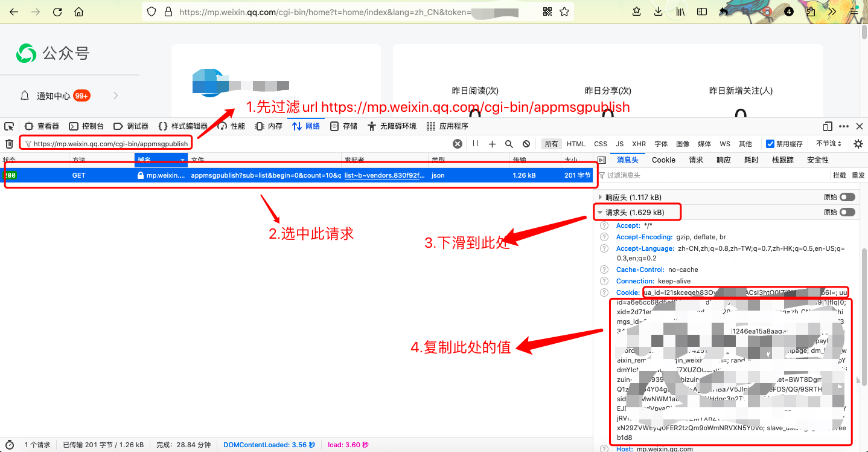
Task: Select the appmsgpublish GET request row
Action: click(297, 175)
